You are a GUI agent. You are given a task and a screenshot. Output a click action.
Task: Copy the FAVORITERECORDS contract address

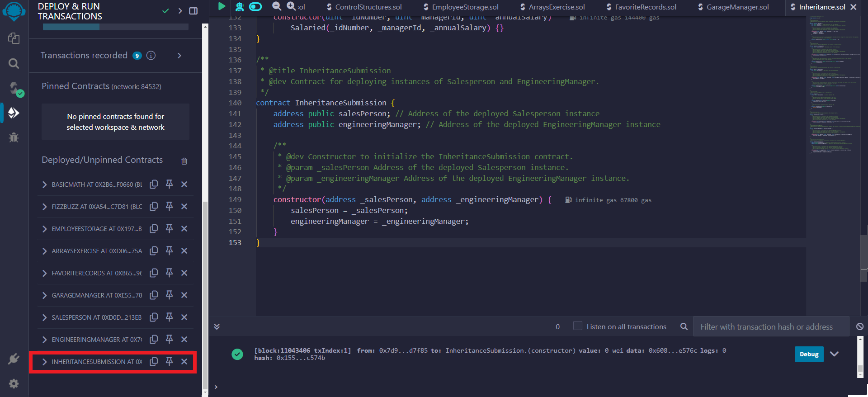point(154,273)
